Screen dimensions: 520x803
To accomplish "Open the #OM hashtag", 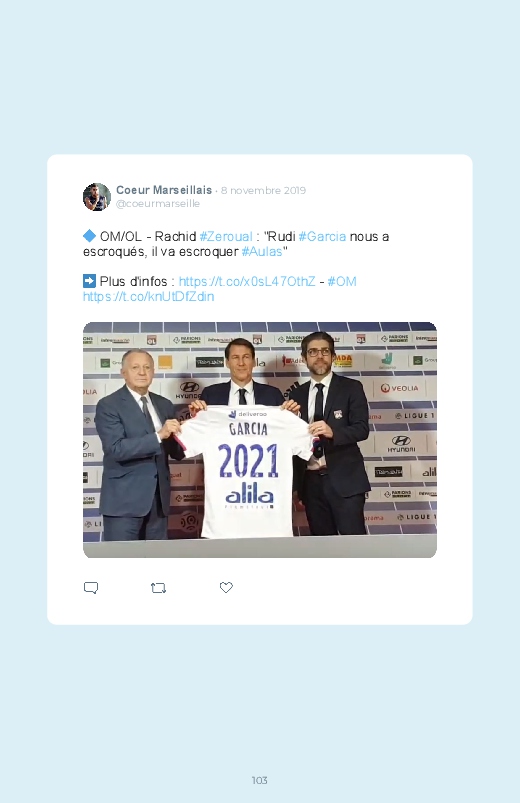I will click(x=342, y=282).
